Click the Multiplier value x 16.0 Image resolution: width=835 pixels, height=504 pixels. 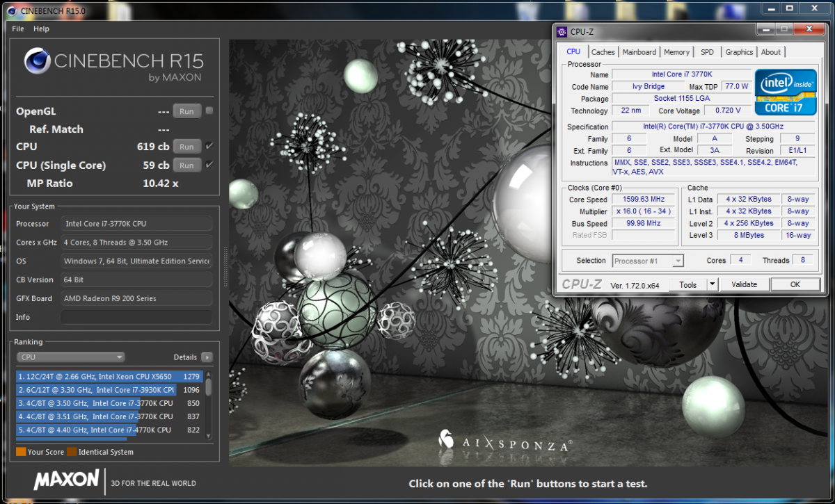644,211
